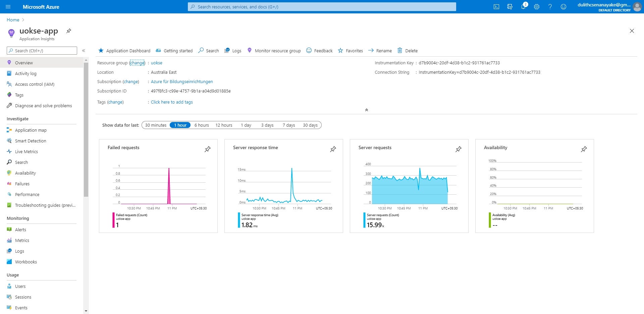Screen dimensions: 644x314
Task: Open the account avatar menu
Action: click(637, 7)
